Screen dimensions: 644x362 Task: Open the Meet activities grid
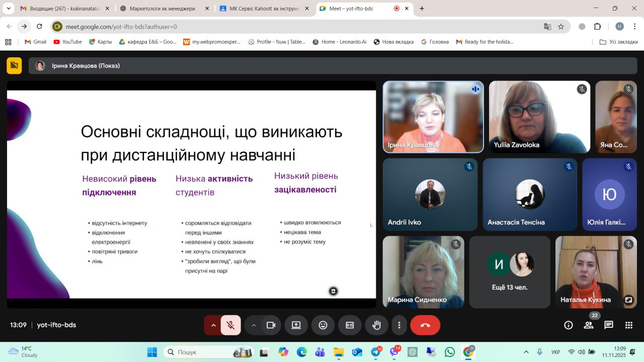(x=629, y=325)
